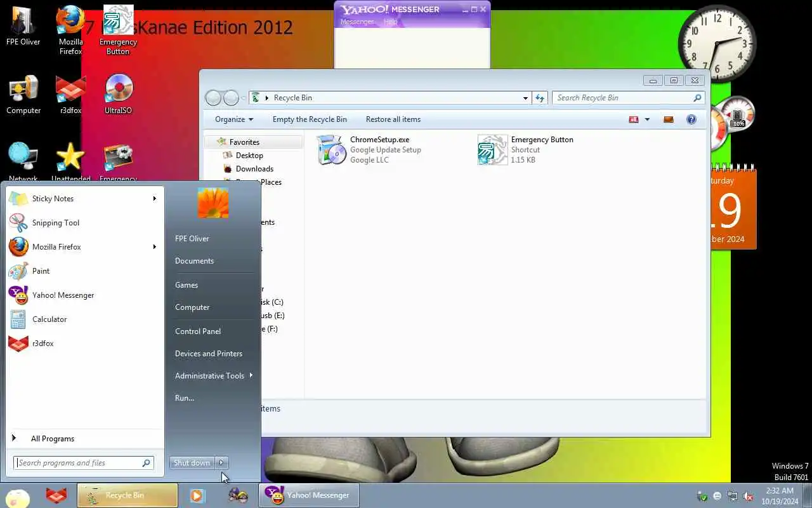Open the Shut down options arrow
The image size is (812, 508).
221,463
